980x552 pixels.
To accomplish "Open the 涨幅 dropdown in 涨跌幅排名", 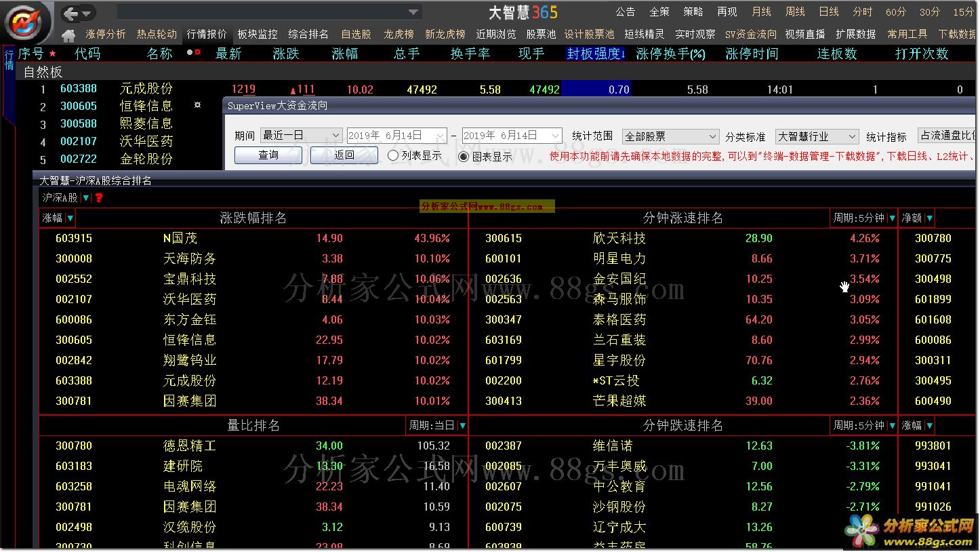I will click(x=70, y=218).
